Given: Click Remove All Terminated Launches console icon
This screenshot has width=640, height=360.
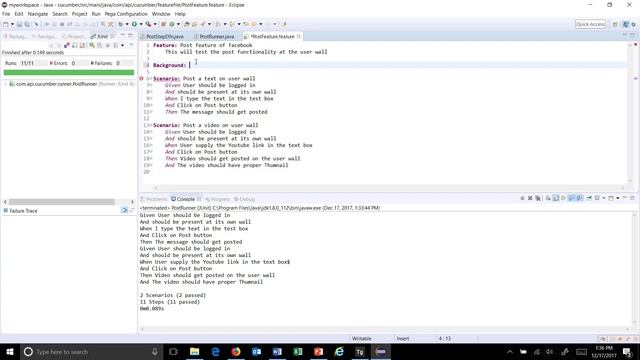Looking at the screenshot, I should coord(538,198).
